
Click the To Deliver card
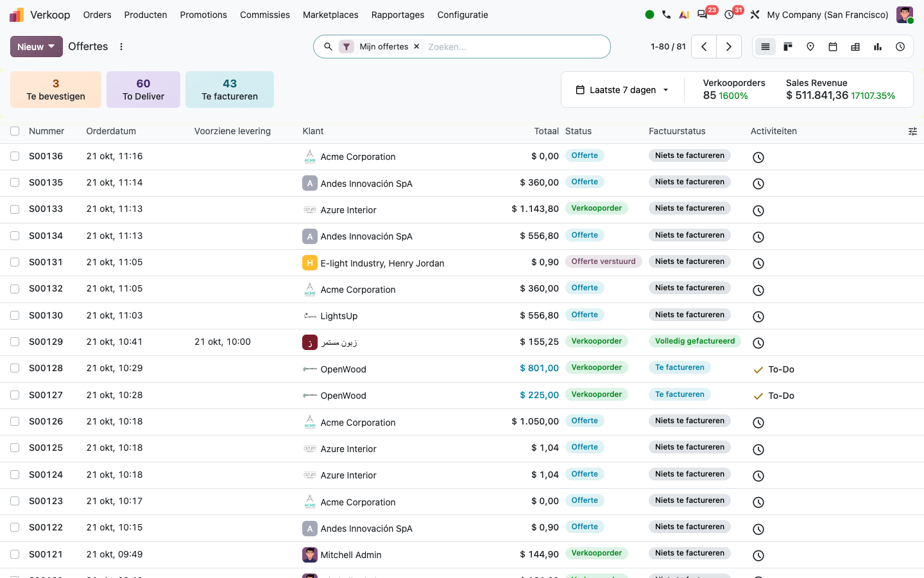(x=143, y=89)
